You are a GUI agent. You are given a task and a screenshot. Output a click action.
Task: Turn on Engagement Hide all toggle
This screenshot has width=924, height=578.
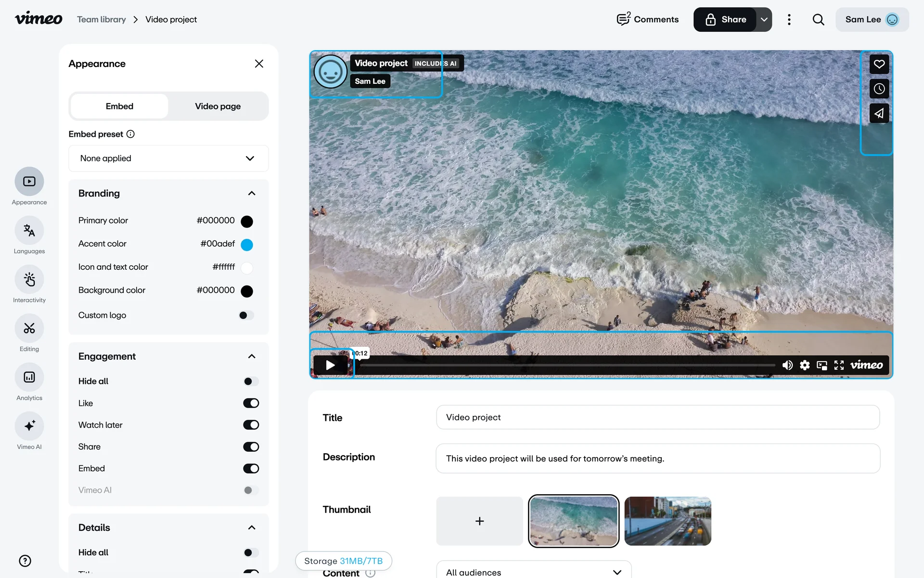point(251,381)
